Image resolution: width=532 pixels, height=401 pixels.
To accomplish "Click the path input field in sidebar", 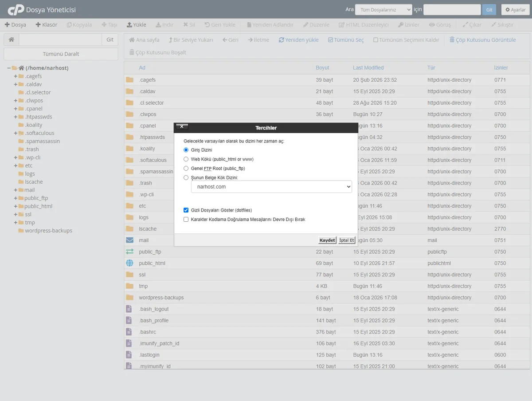I will pyautogui.click(x=60, y=39).
